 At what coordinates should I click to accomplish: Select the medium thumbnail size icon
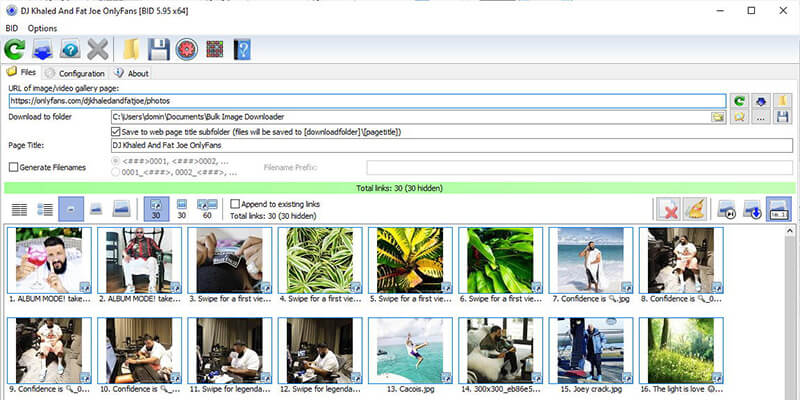[x=96, y=209]
